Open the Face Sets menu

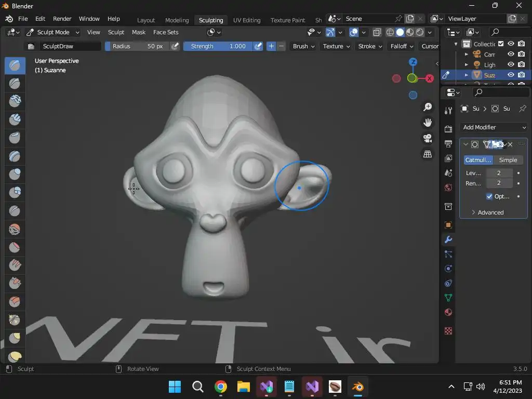point(166,32)
